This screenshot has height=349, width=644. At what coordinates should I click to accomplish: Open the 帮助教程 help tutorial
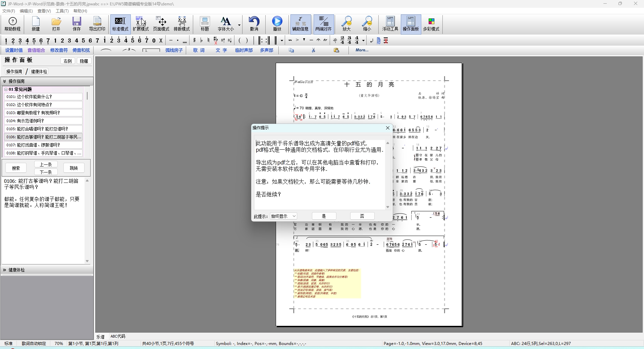click(12, 24)
